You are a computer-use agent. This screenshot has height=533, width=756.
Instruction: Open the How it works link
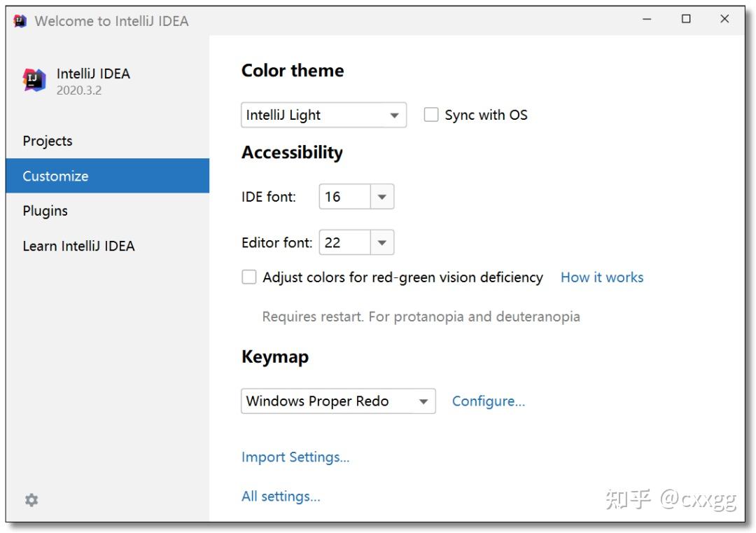point(601,277)
